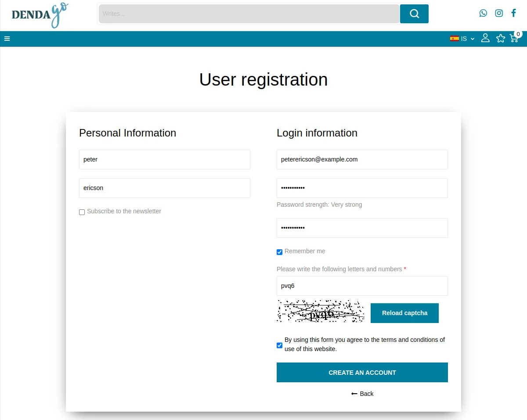Image resolution: width=527 pixels, height=420 pixels.
Task: Select the captcha code input field
Action: 362,286
